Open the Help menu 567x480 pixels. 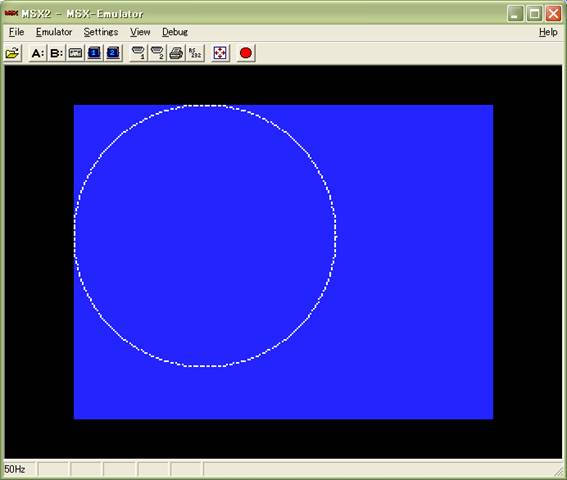tap(548, 32)
